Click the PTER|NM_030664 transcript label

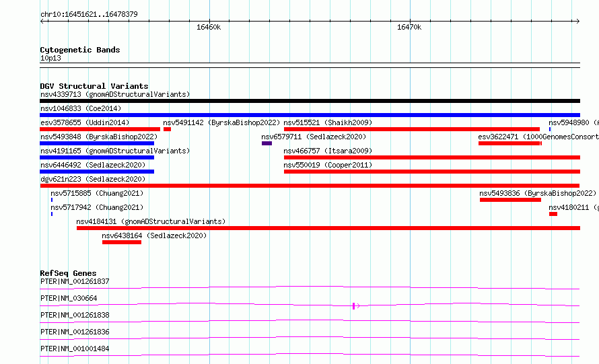tap(69, 298)
